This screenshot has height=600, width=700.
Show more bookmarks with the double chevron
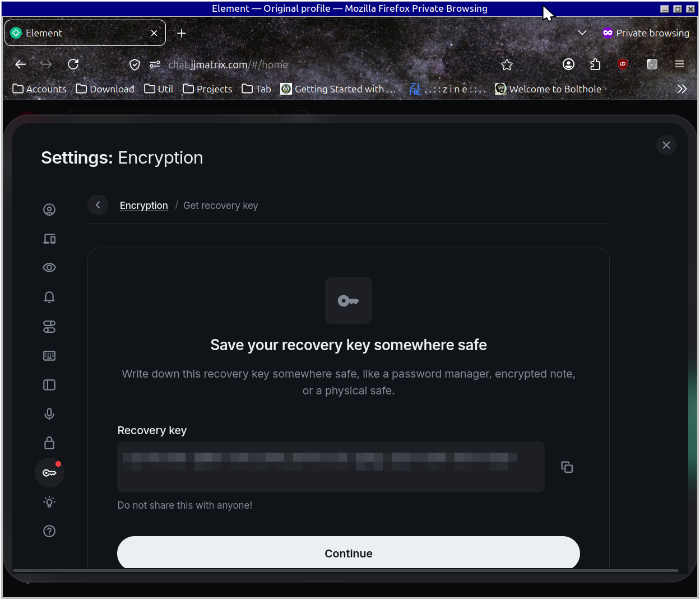682,89
